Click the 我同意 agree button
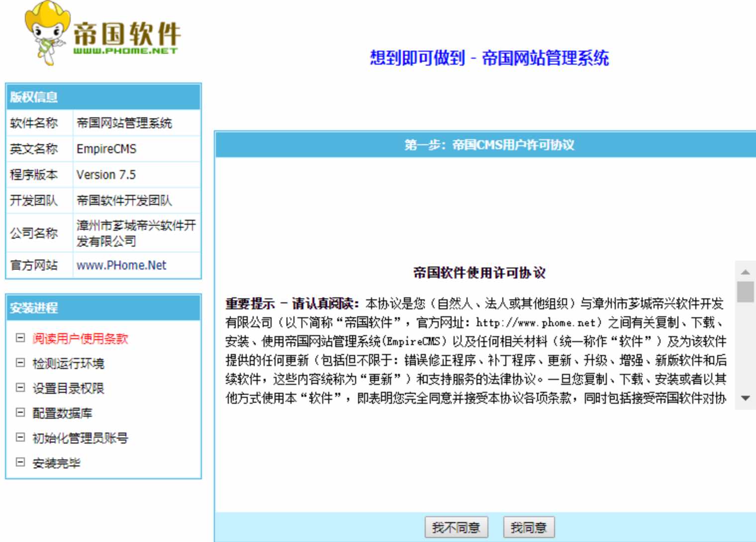The image size is (756, 542). [x=529, y=528]
